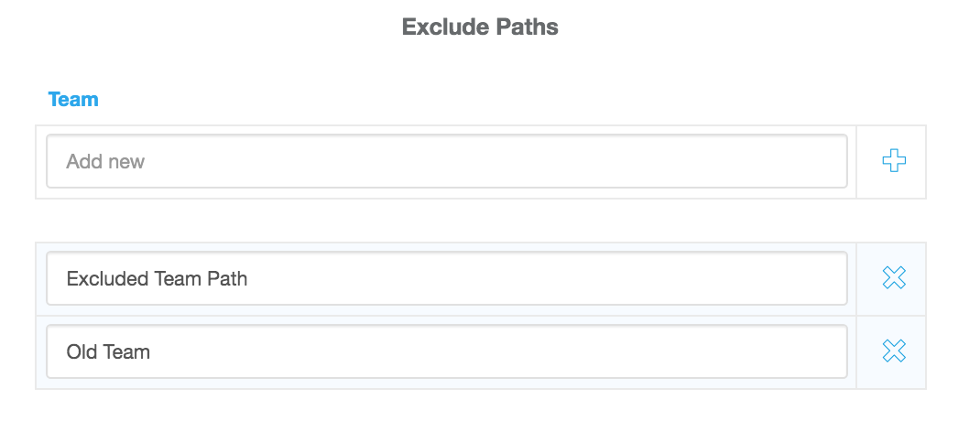Viewport: 980px width, 421px height.
Task: Edit the Excluded Team Path value
Action: (x=446, y=278)
